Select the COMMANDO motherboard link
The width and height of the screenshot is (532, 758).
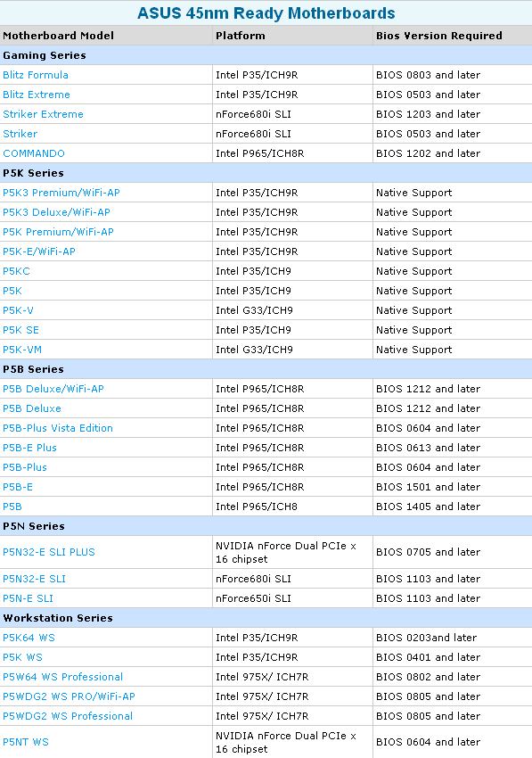pyautogui.click(x=34, y=153)
